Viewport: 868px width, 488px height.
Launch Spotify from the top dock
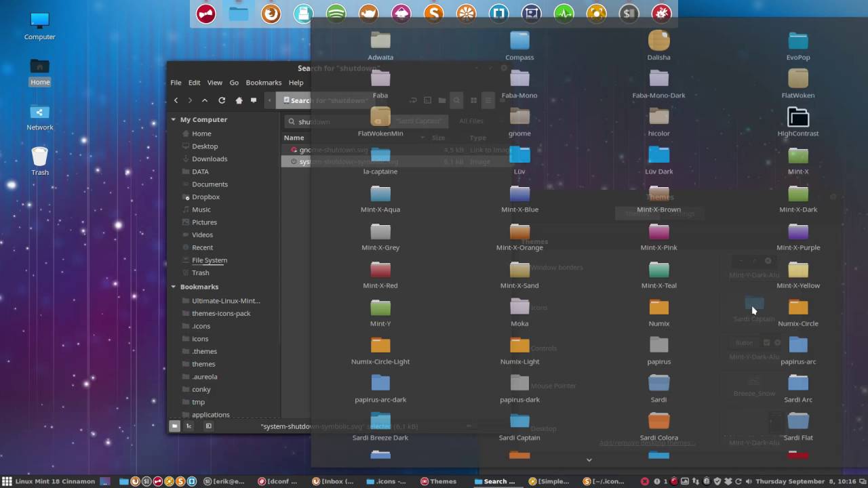coord(336,13)
